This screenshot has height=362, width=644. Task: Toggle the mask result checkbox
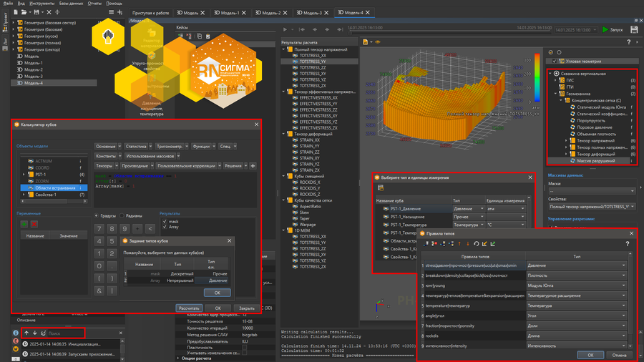click(x=166, y=222)
